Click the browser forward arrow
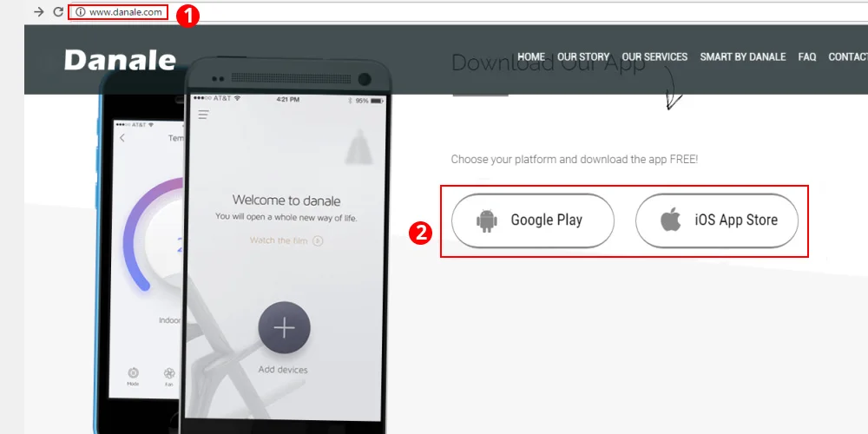Image resolution: width=868 pixels, height=434 pixels. tap(38, 11)
